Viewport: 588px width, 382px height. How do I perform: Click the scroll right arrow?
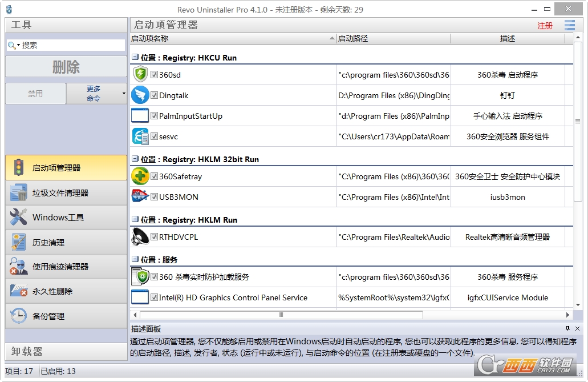point(567,315)
